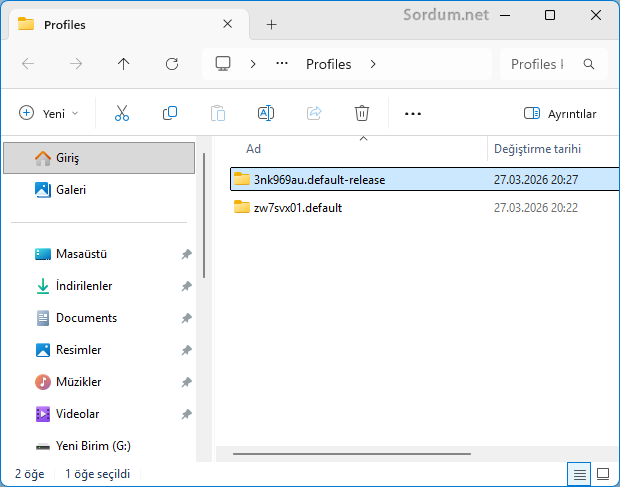Viewport: 620px width, 487px height.
Task: Open the Yeni dropdown menu
Action: (49, 113)
